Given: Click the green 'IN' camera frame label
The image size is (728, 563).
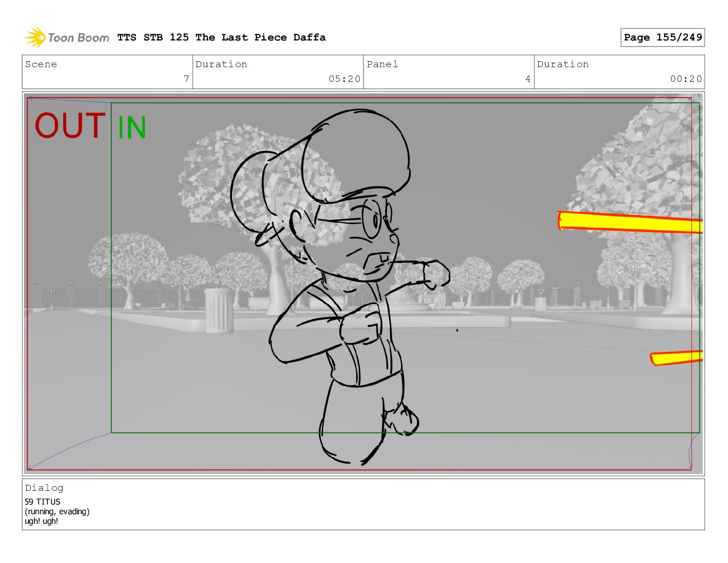Looking at the screenshot, I should (132, 127).
